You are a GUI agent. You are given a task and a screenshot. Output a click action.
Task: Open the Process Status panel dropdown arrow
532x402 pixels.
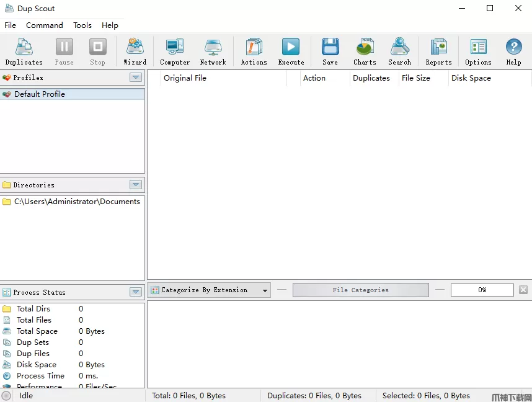(x=136, y=292)
